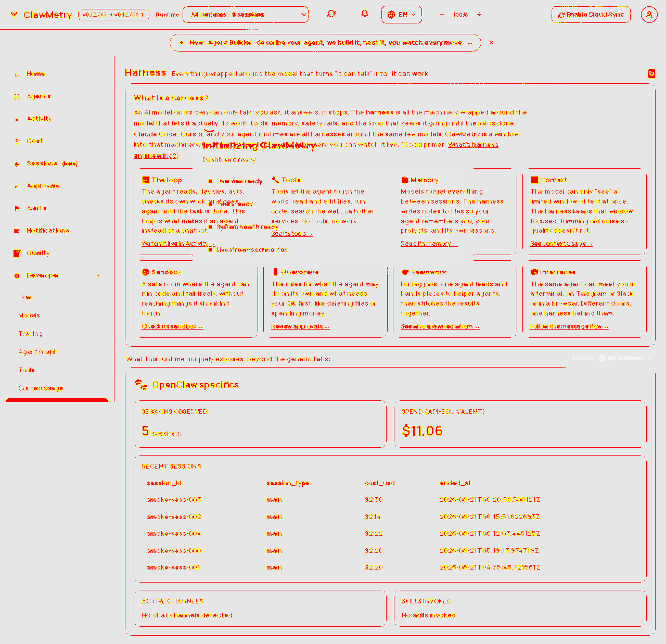This screenshot has height=644, width=666.
Task: Click the Memory card icon
Action: coord(405,180)
